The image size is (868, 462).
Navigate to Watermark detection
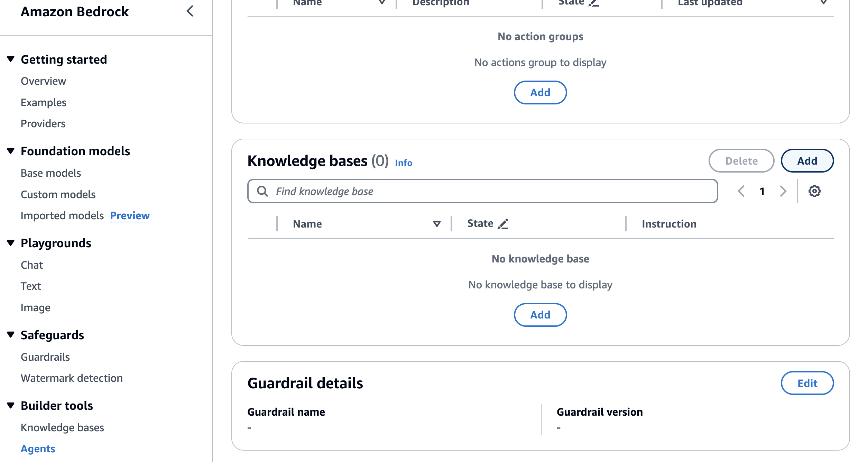point(71,378)
